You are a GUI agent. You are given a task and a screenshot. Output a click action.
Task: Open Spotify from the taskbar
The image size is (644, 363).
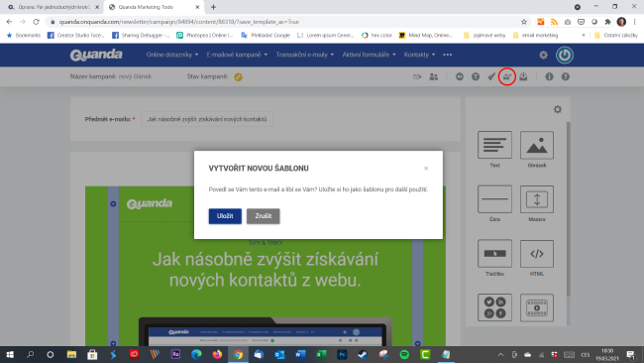[x=404, y=354]
